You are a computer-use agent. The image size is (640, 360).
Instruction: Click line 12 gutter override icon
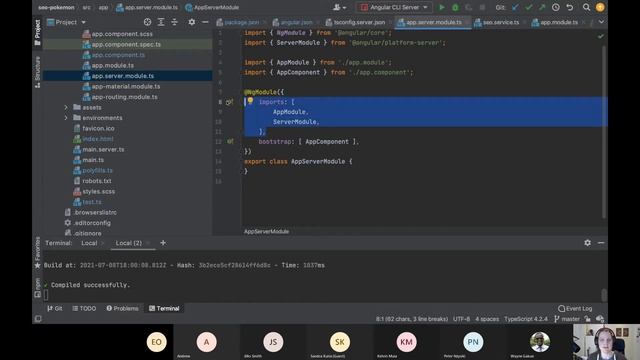coord(230,142)
